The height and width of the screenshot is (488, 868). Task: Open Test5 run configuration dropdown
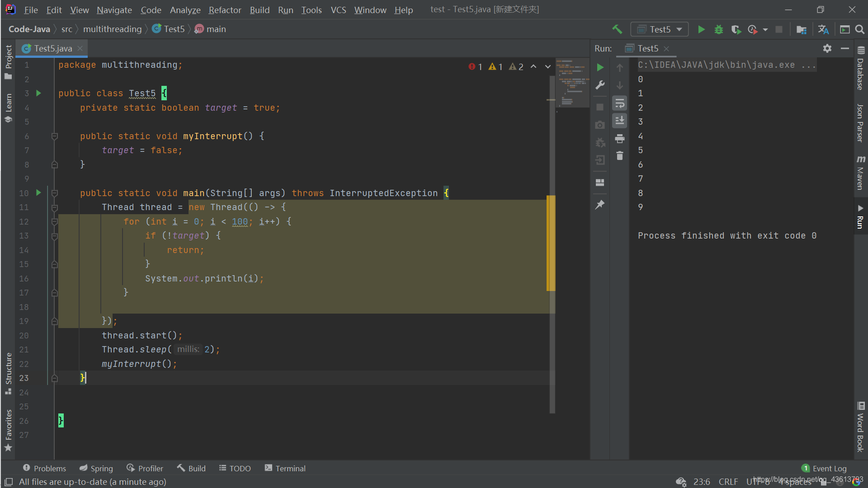660,29
